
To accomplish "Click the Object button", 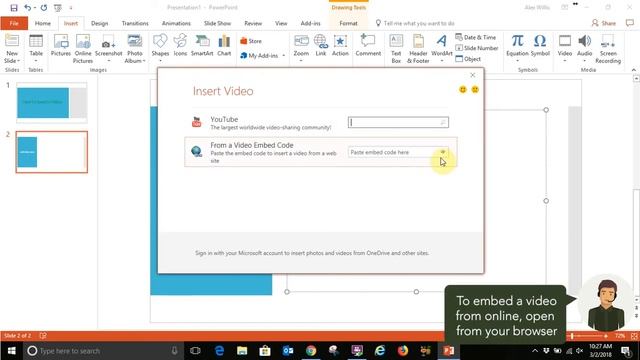I will [x=468, y=59].
